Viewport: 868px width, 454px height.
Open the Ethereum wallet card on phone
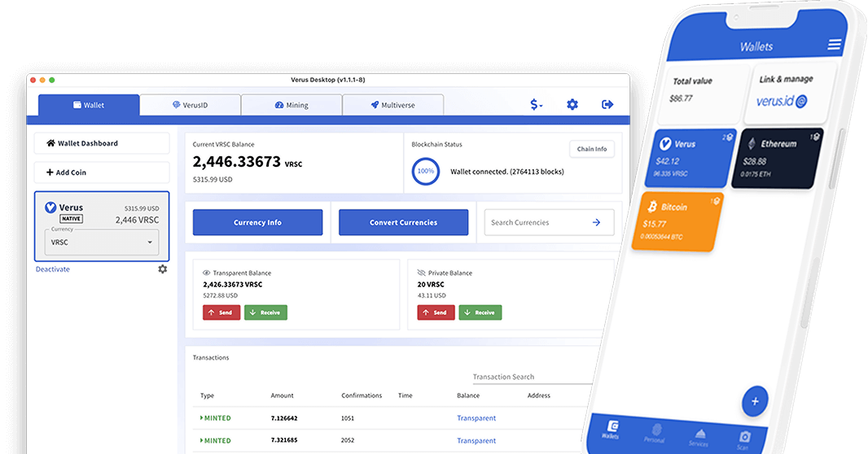click(x=778, y=158)
